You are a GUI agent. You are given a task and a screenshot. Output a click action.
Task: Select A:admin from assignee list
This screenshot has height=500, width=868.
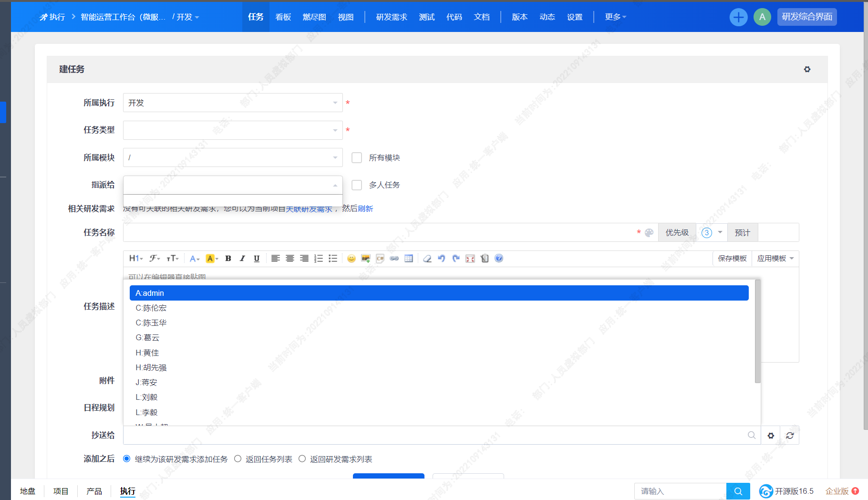coord(439,293)
